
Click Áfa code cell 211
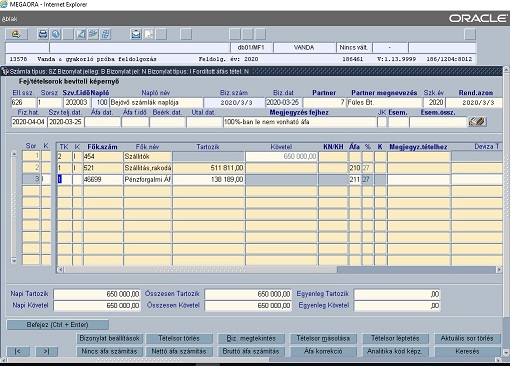pyautogui.click(x=355, y=179)
